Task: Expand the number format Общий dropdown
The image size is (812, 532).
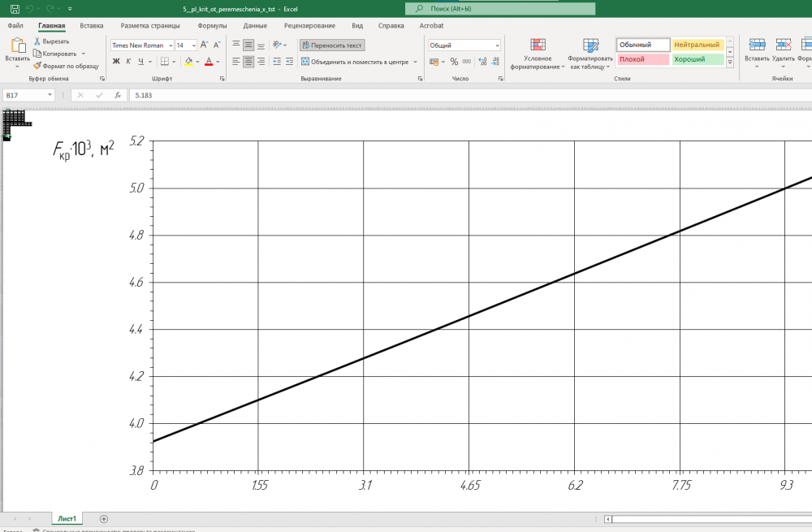Action: pyautogui.click(x=497, y=45)
